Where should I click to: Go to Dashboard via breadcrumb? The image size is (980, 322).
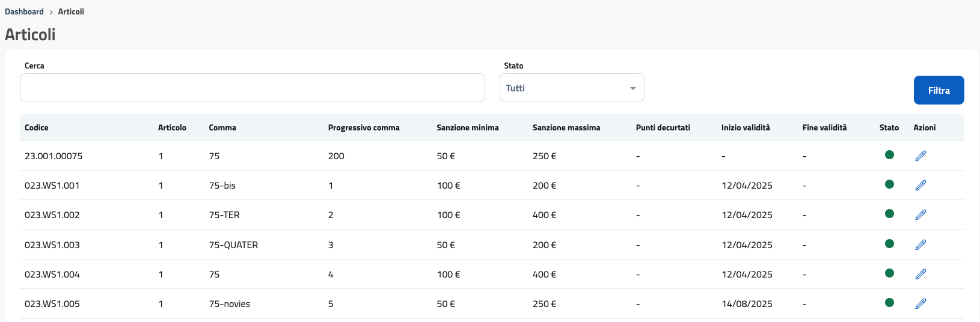click(x=24, y=12)
